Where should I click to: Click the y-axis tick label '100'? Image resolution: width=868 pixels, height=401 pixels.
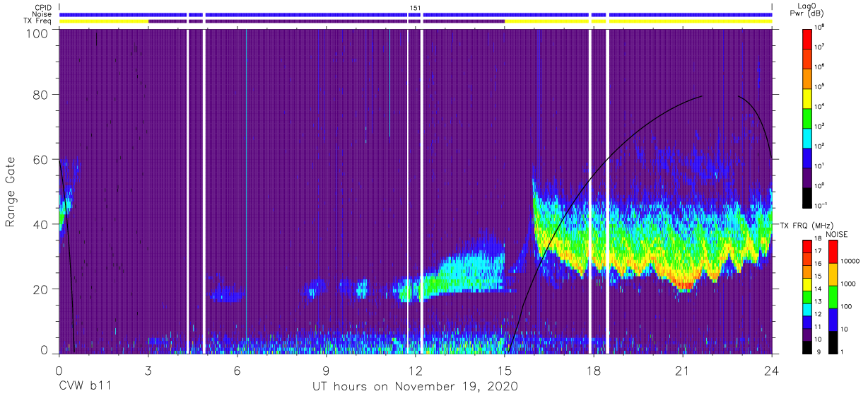[x=37, y=33]
